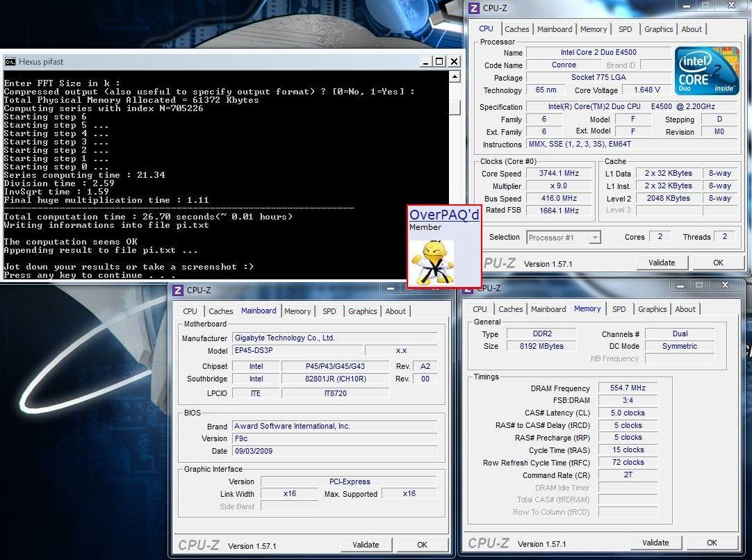Switch to the Caches tab in the Mainboard window

(220, 311)
